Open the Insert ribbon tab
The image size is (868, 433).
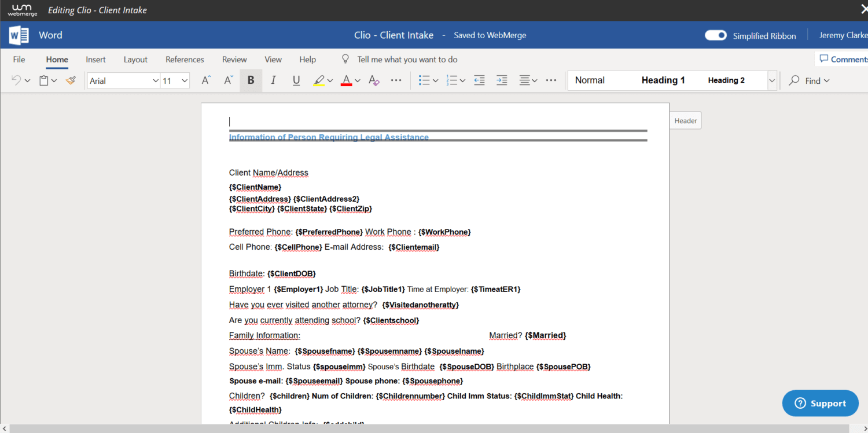pyautogui.click(x=95, y=60)
